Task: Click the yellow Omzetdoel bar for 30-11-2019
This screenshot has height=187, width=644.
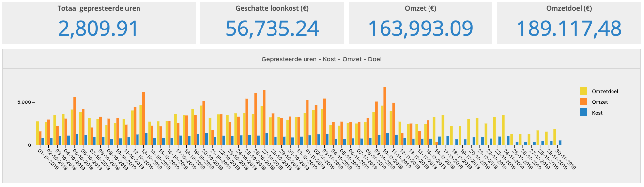Action: pyautogui.click(x=555, y=137)
